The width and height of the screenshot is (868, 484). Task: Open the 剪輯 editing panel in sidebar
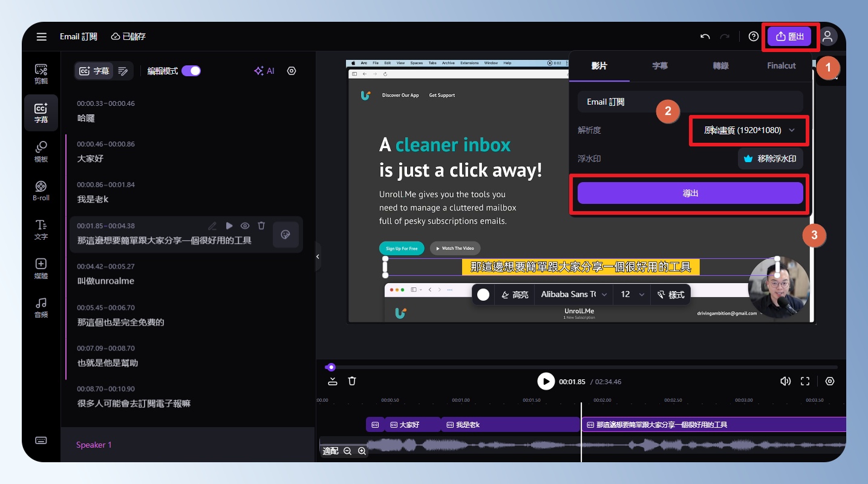coord(41,74)
